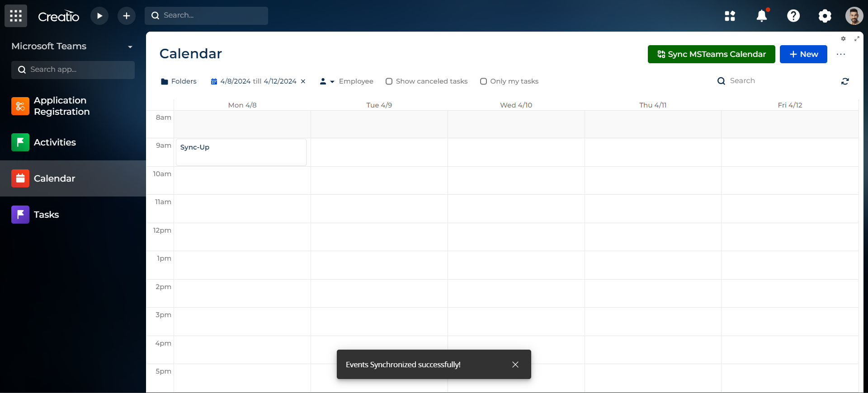Click the red Calendar sidebar icon
868x393 pixels.
(20, 178)
